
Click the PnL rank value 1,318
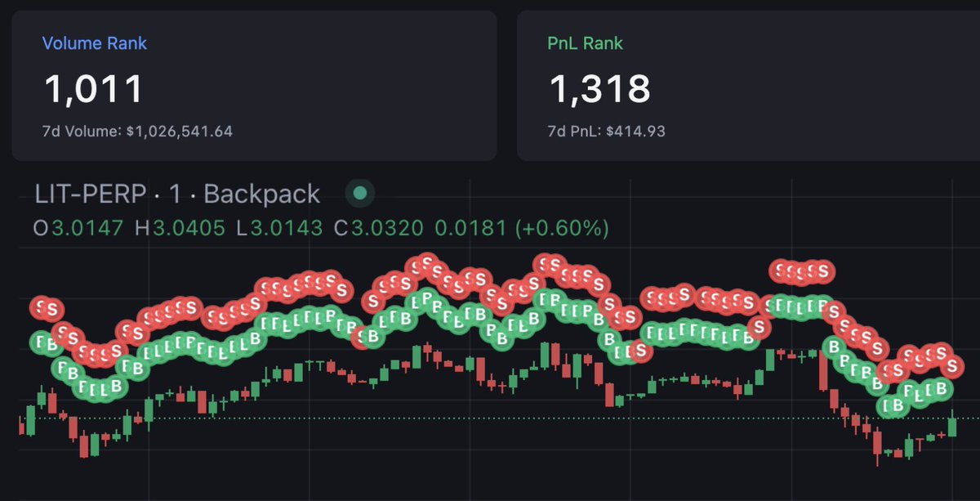(x=599, y=88)
